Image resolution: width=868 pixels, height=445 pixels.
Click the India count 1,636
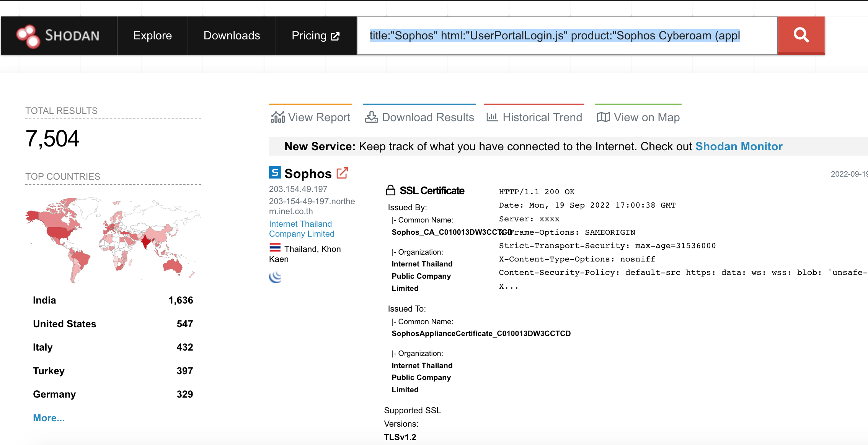click(181, 300)
